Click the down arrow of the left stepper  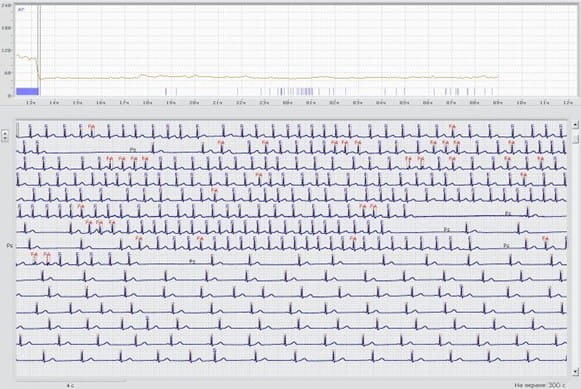5,138
